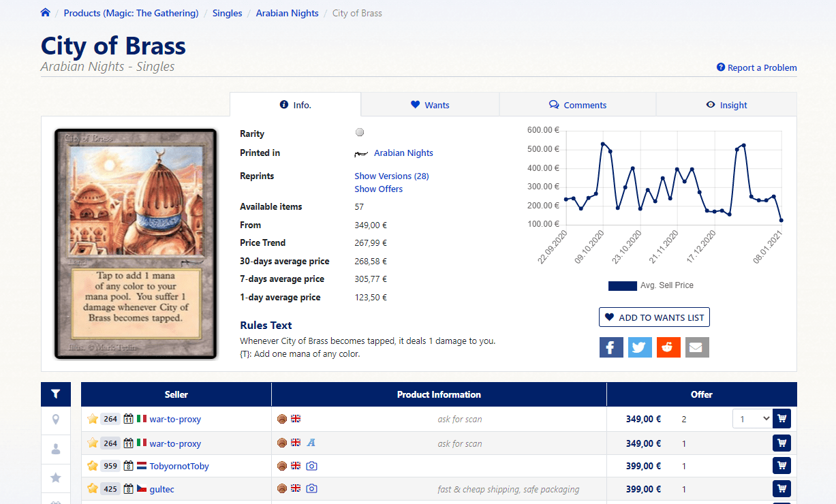This screenshot has width=836, height=504.
Task: Open the location pin filter in sidebar
Action: [x=56, y=420]
